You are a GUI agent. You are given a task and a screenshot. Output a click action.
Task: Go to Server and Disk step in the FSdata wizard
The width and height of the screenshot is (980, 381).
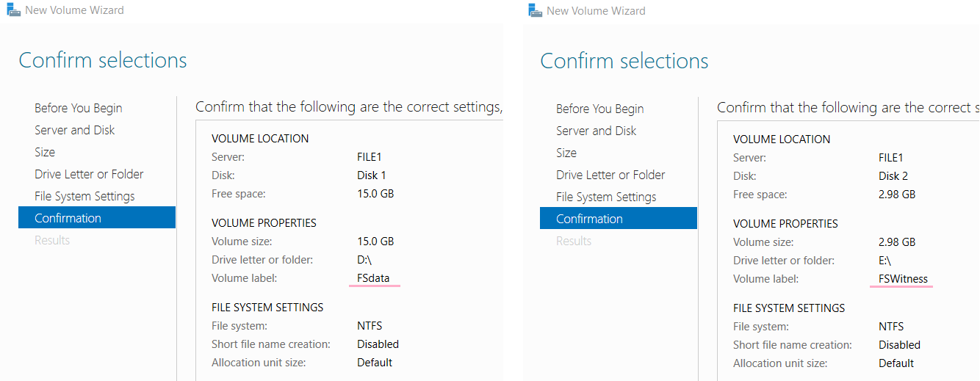tap(74, 130)
